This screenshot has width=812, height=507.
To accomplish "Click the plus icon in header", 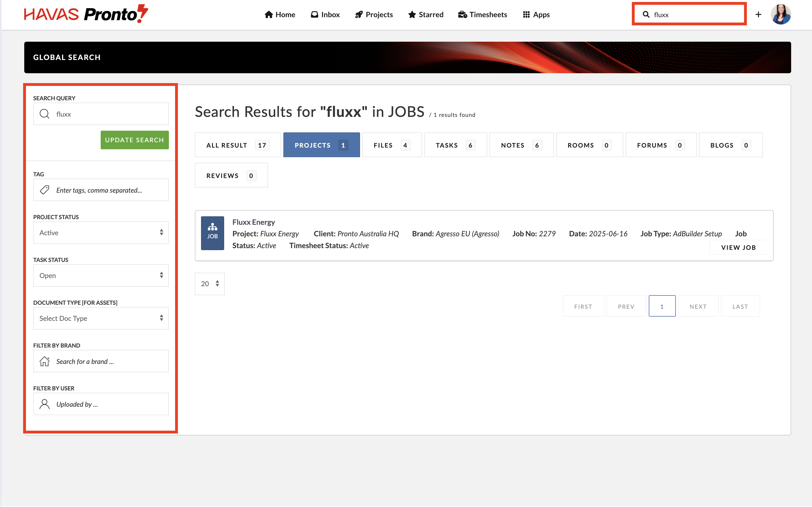I will (x=758, y=14).
